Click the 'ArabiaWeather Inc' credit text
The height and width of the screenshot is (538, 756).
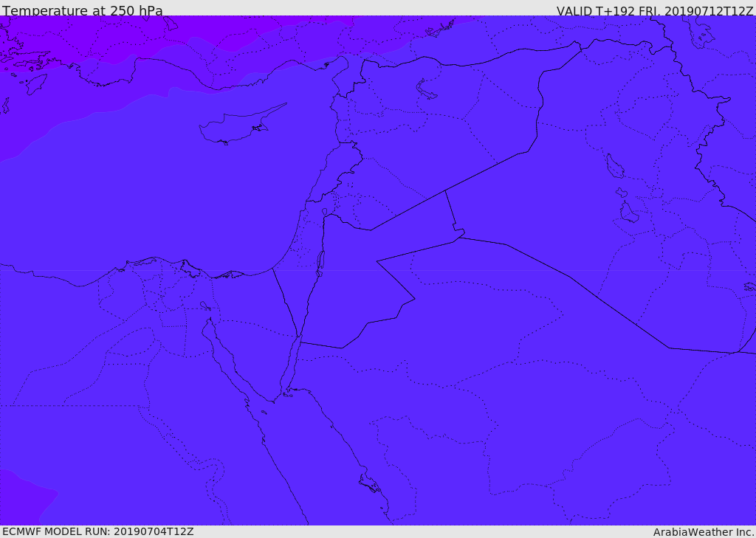(x=704, y=532)
